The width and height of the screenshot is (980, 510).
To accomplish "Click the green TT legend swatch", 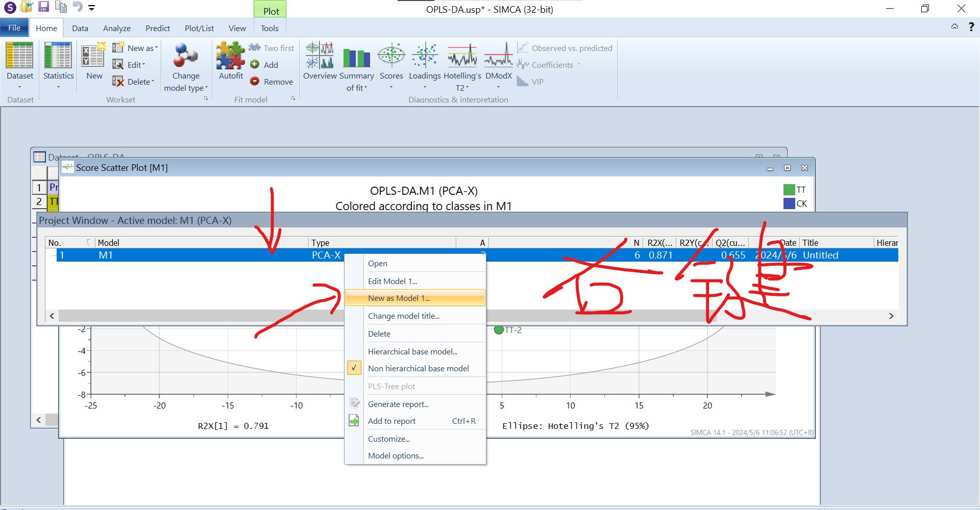I will (x=789, y=190).
